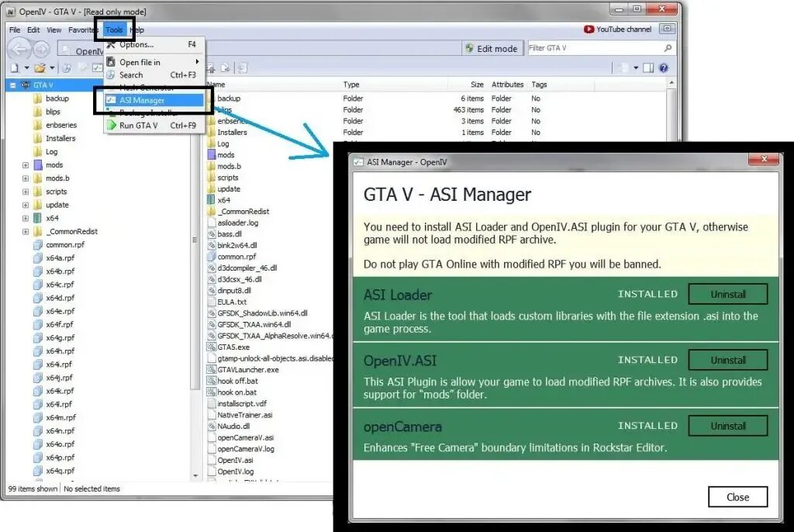794x532 pixels.
Task: Click the GTA V root node icon
Action: tap(26, 85)
